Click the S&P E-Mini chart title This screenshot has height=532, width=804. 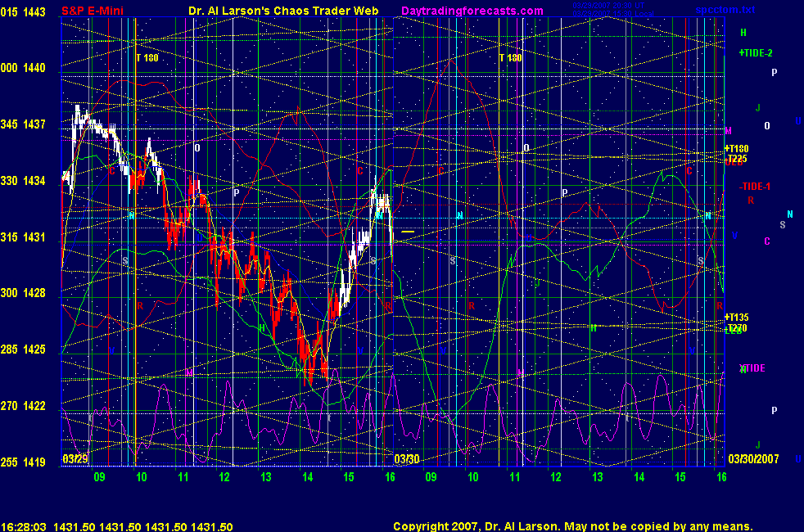click(93, 11)
